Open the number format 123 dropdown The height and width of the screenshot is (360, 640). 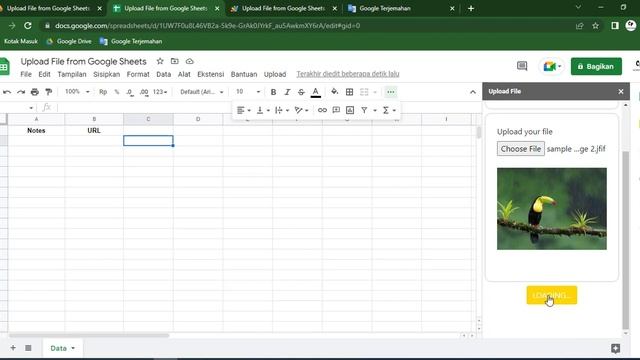160,92
